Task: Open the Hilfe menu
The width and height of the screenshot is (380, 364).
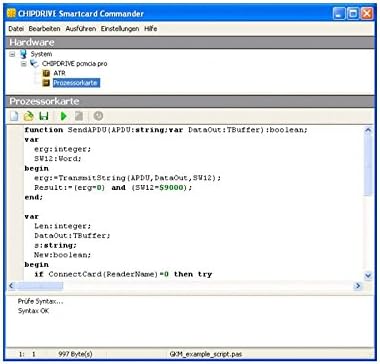Action: click(151, 29)
